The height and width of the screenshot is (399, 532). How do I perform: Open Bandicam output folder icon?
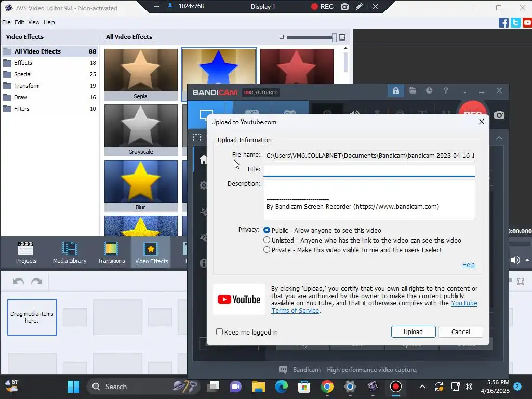click(x=413, y=90)
